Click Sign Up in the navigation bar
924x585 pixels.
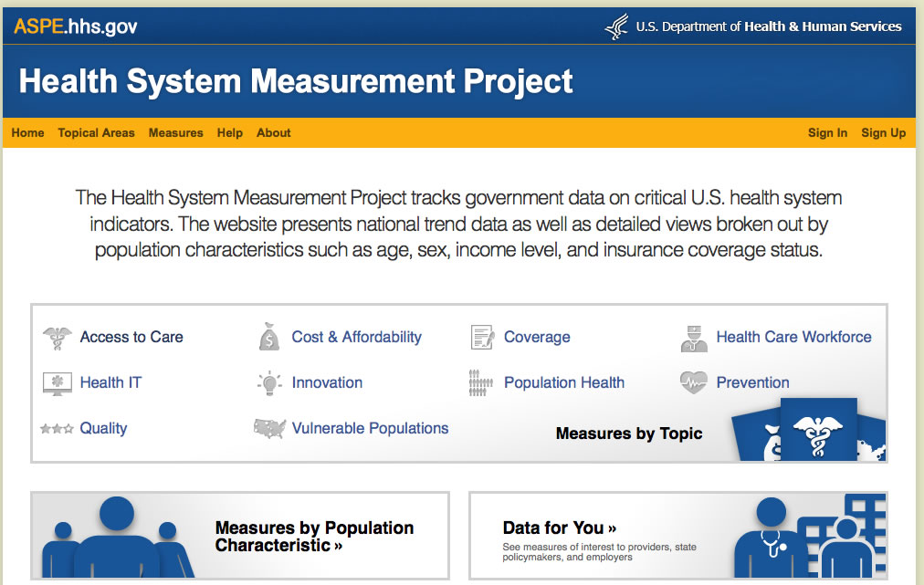(883, 133)
